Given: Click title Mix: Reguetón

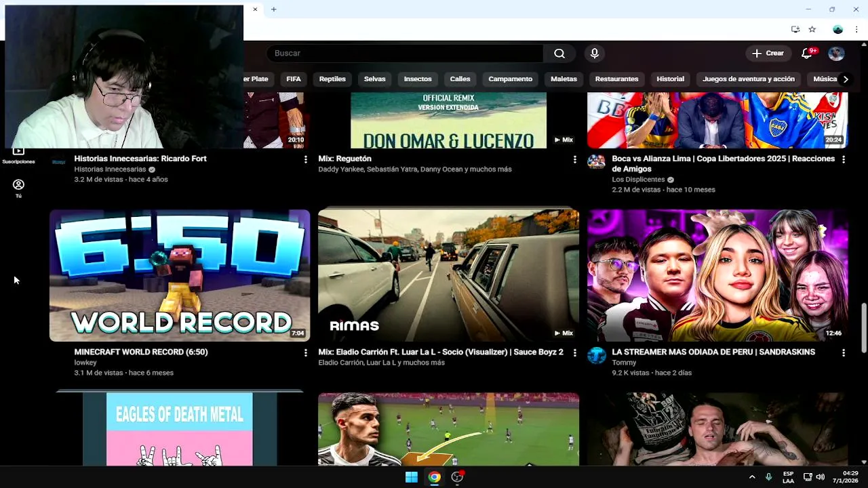Looking at the screenshot, I should tap(344, 159).
